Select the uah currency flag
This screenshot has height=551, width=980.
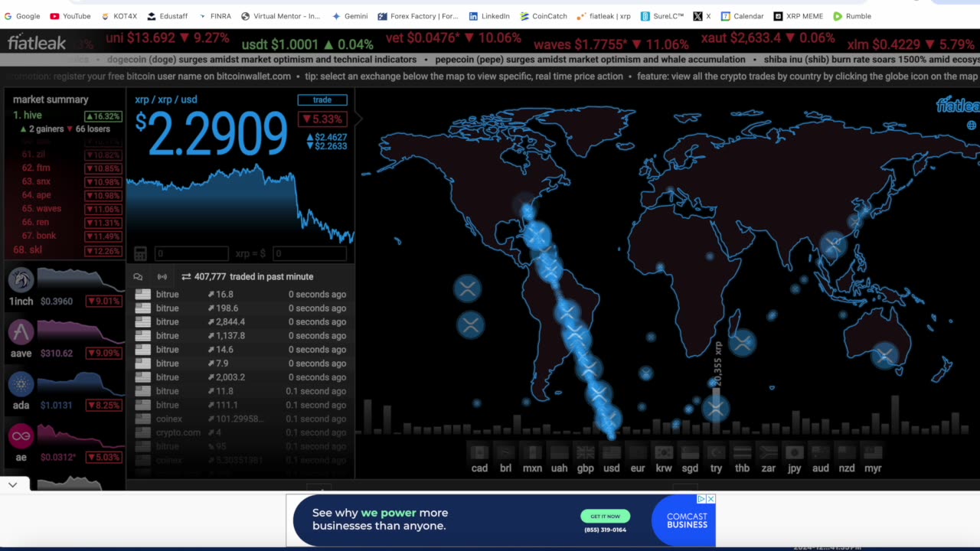[559, 452]
